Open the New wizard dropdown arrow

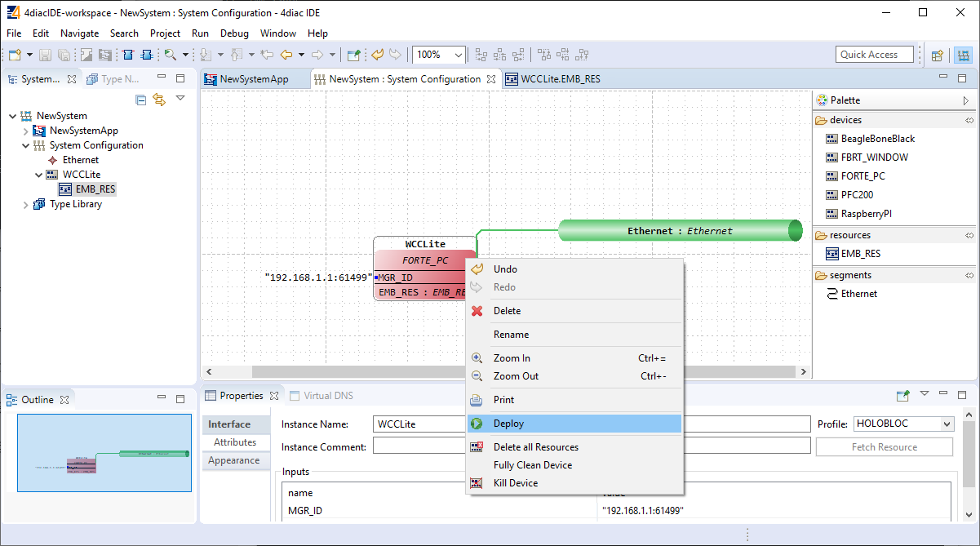[29, 55]
